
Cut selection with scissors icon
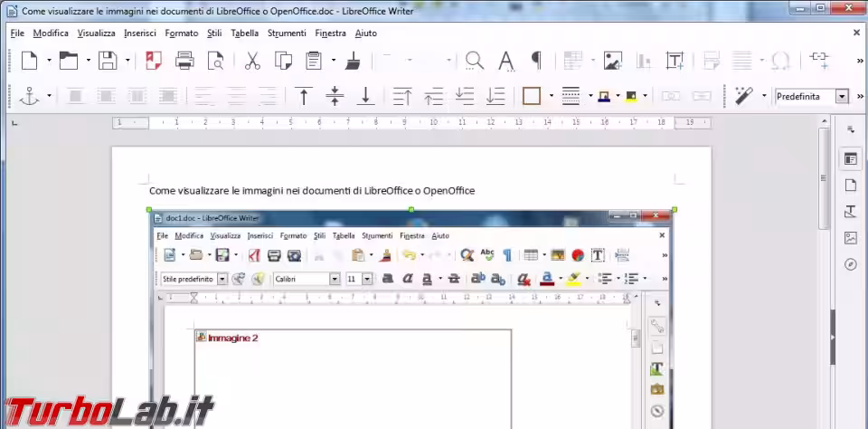[252, 60]
